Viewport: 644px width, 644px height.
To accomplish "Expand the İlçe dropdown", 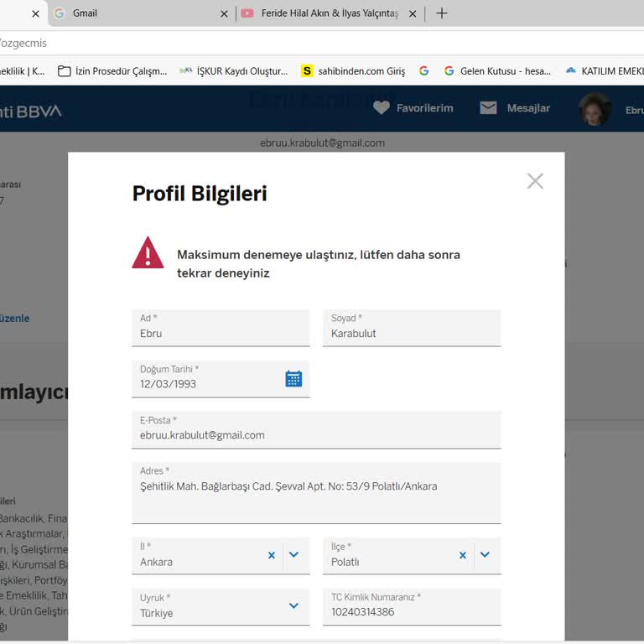I will (x=485, y=554).
